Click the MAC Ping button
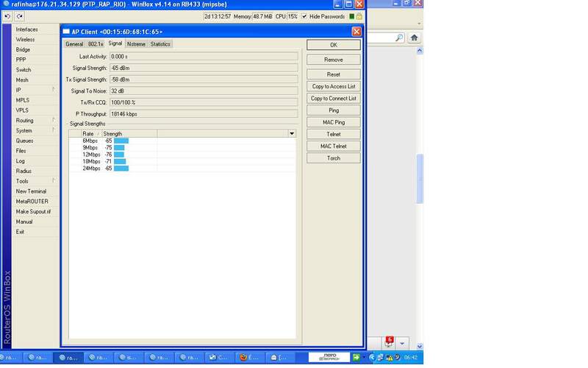The width and height of the screenshot is (588, 368). click(x=334, y=122)
